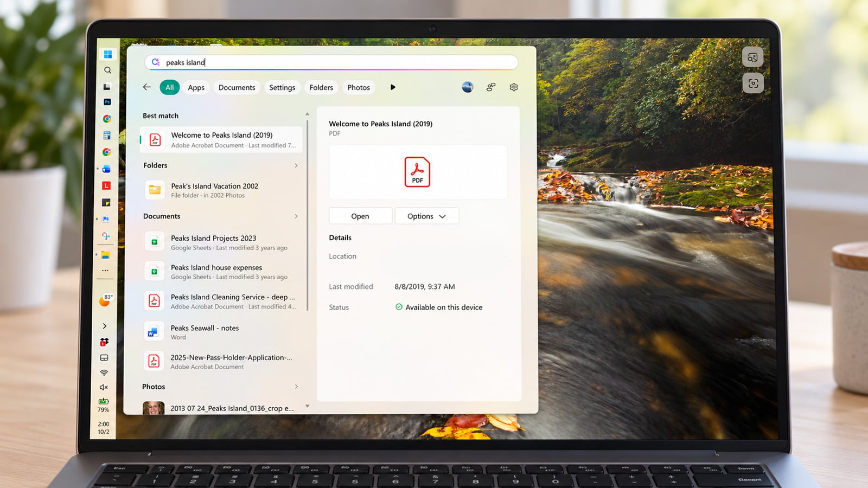Switch to the Documents filter tab
Screen dimensions: 868x488
click(237, 87)
